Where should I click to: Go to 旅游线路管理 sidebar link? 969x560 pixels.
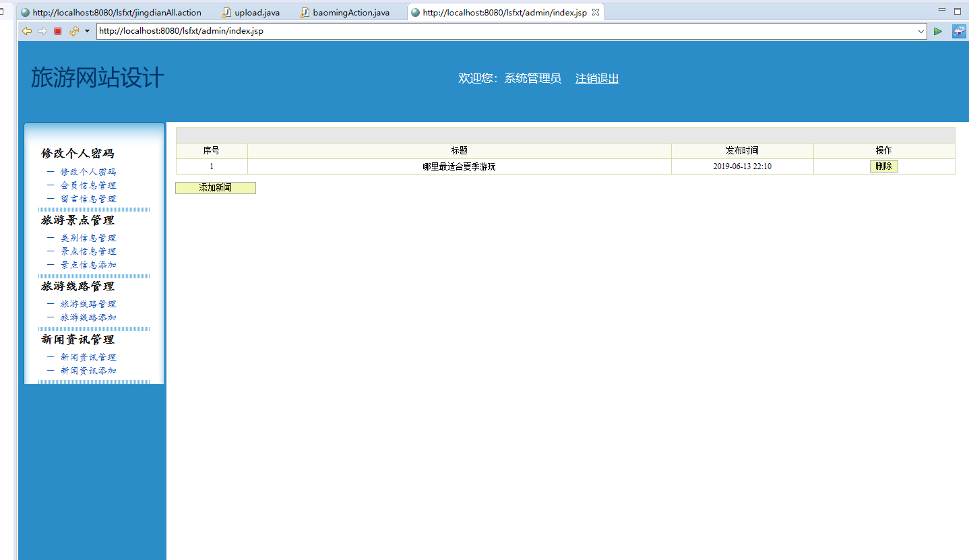coord(88,304)
